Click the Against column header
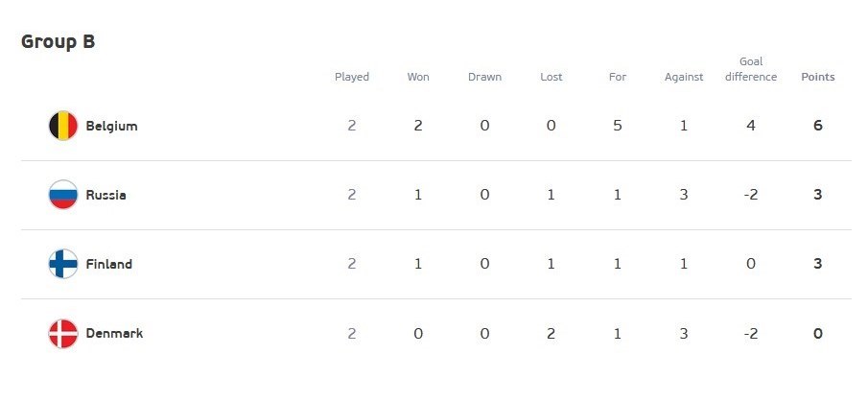 click(x=684, y=77)
